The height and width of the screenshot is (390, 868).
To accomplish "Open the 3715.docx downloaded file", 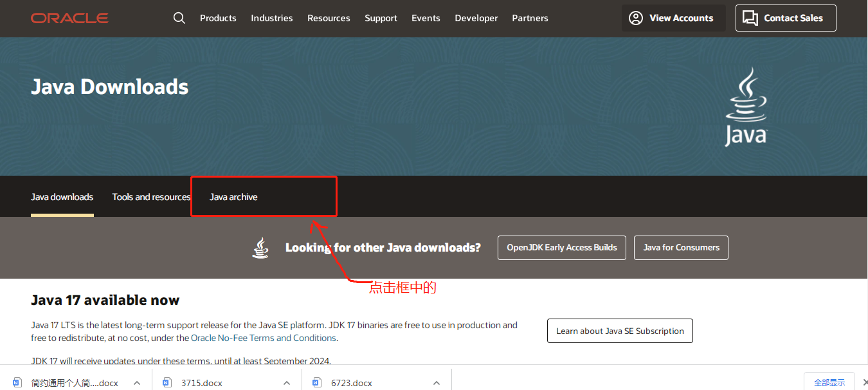I will coord(202,383).
